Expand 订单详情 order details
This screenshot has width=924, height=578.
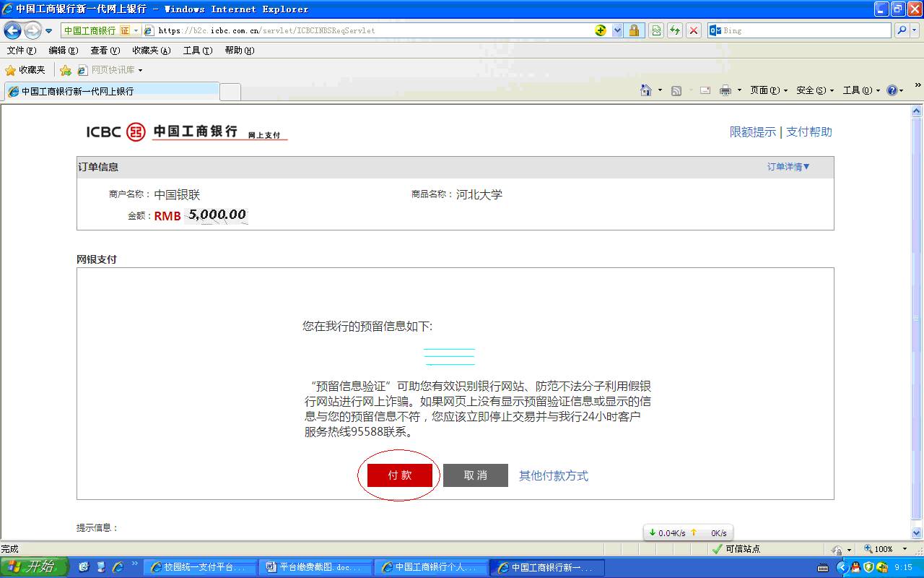[x=788, y=167]
